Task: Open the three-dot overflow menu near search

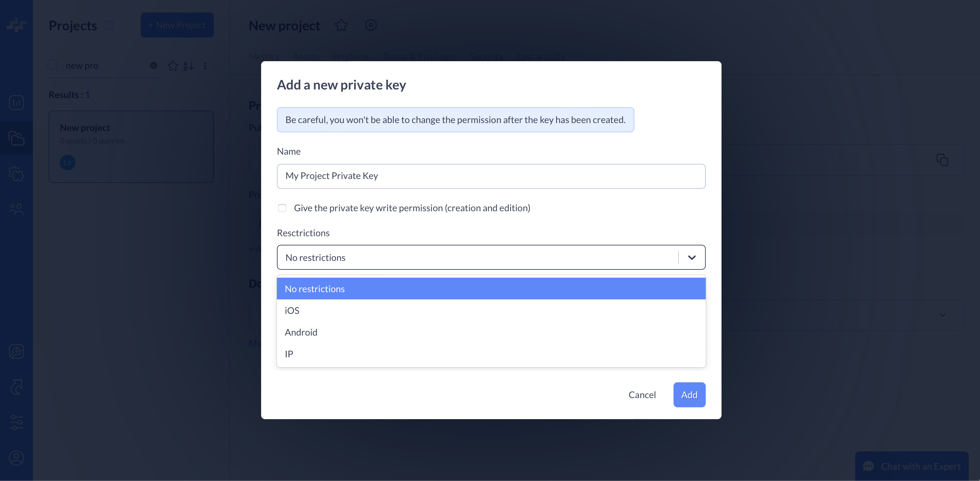Action: (206, 65)
